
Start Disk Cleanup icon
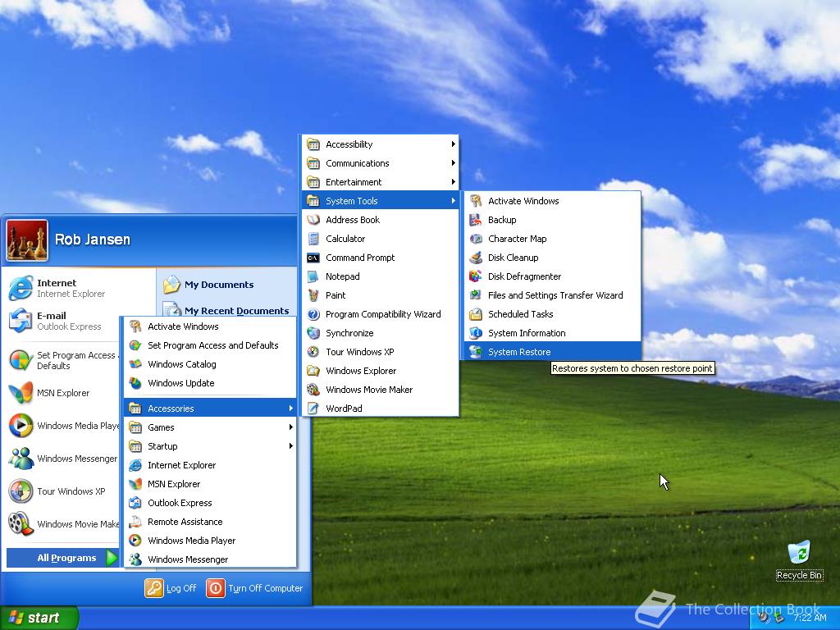click(x=475, y=257)
